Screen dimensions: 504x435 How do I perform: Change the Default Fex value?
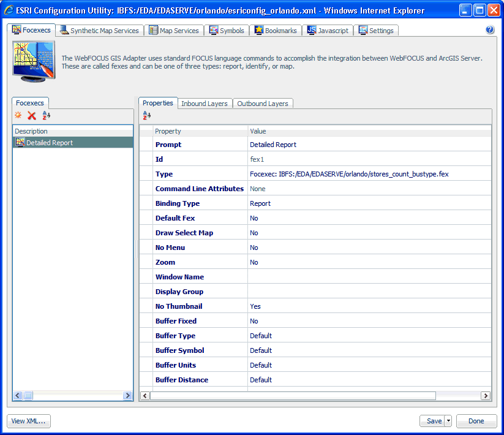370,218
